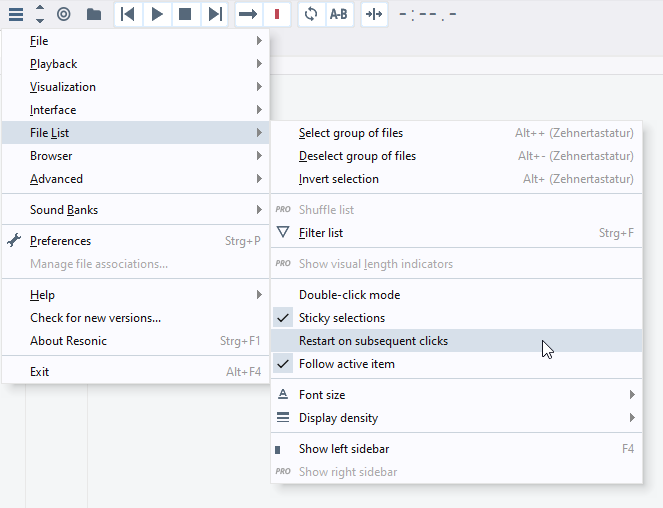Toggle Sticky selections option
Viewport: 663px width, 508px height.
coord(342,318)
